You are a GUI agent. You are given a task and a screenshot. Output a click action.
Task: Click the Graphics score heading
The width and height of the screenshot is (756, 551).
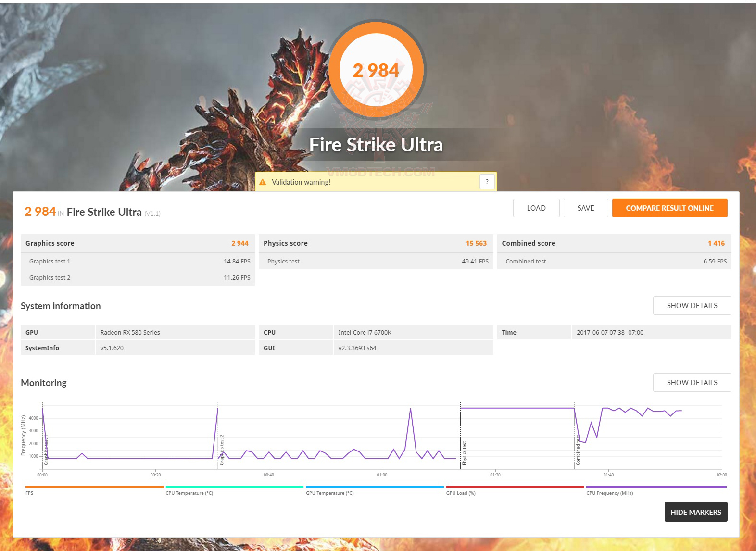point(50,243)
